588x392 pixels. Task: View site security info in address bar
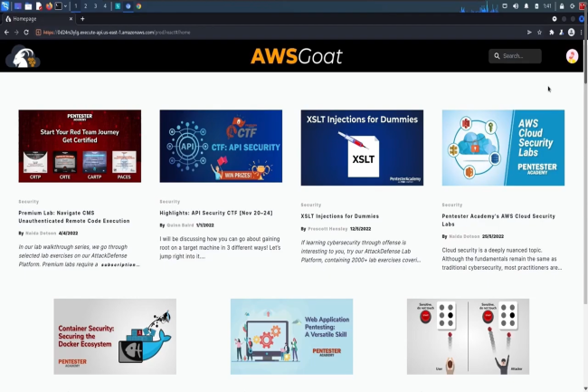pos(38,33)
